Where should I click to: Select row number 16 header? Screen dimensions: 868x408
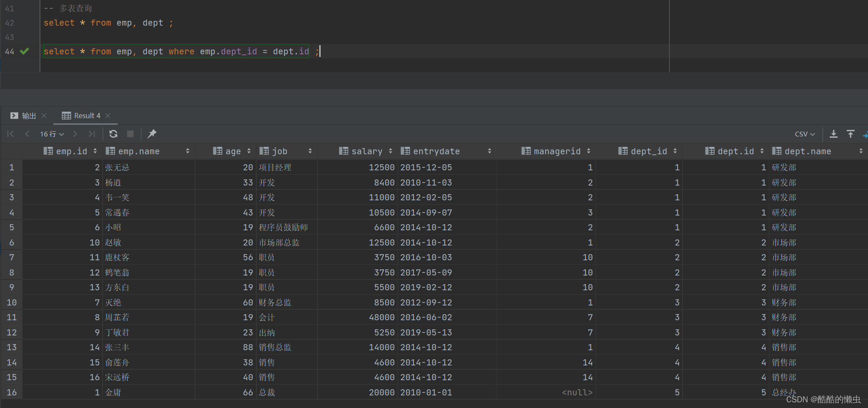click(12, 392)
